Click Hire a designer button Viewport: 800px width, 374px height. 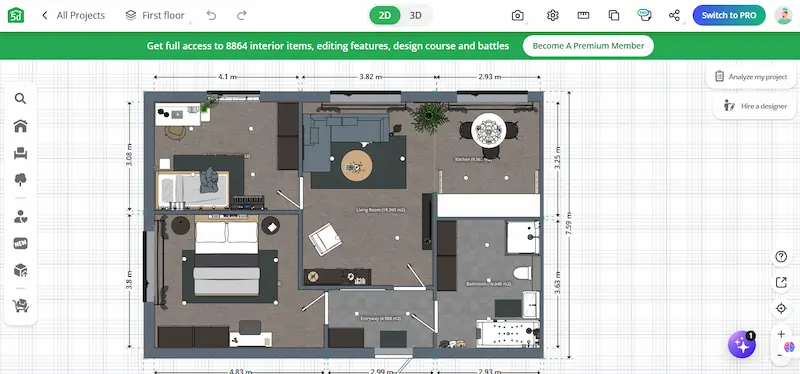[x=756, y=106]
